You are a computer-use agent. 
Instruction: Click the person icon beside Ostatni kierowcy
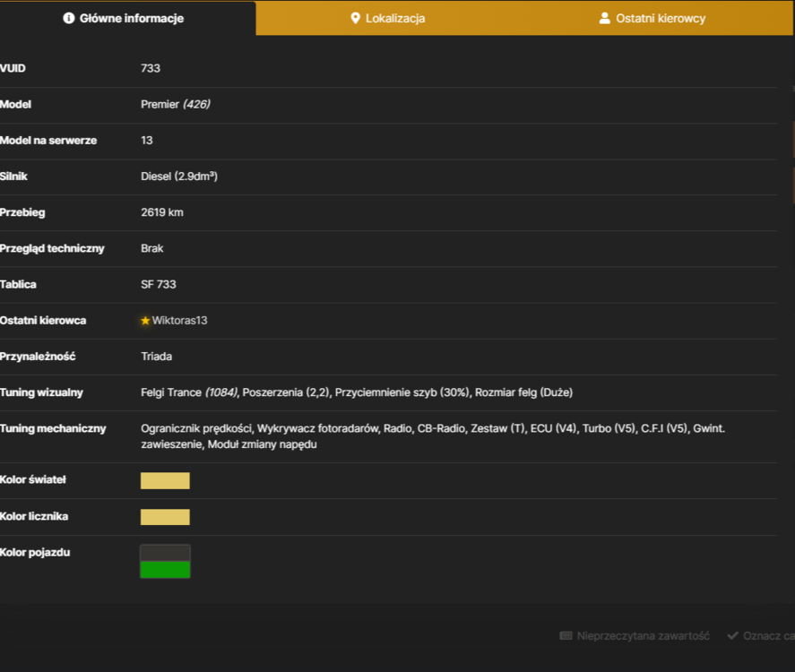pyautogui.click(x=604, y=18)
